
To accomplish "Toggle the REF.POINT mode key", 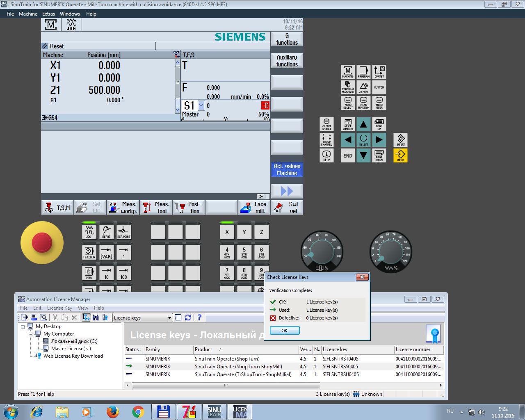I will pyautogui.click(x=123, y=232).
